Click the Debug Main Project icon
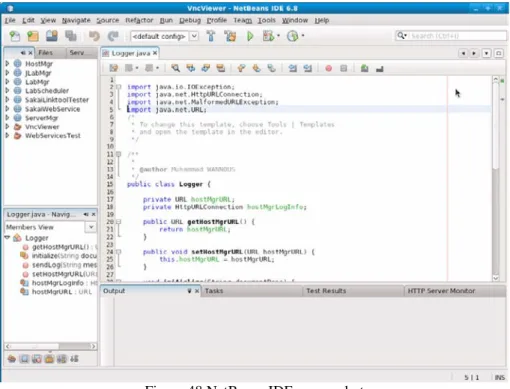This screenshot has width=510, height=389. click(269, 36)
